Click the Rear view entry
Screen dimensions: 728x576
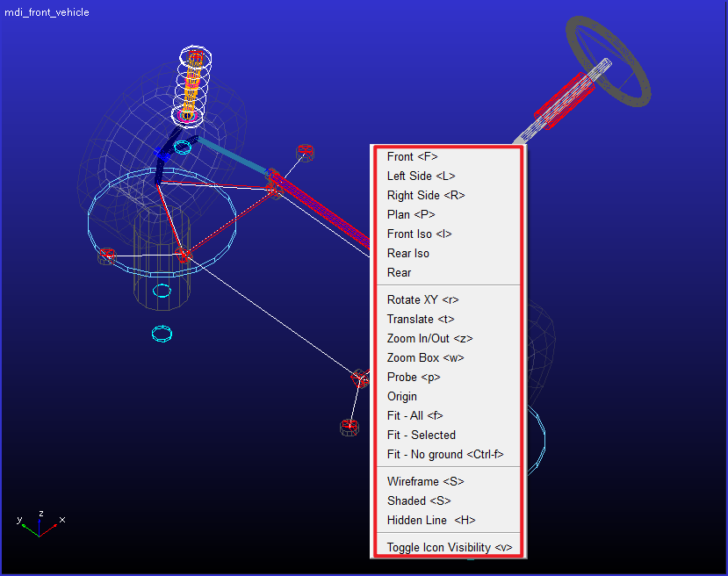tap(449, 273)
